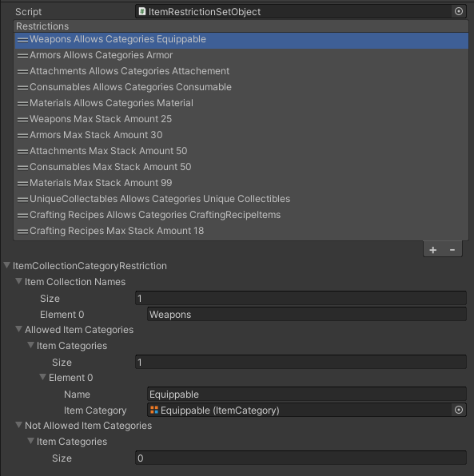The image size is (474, 476).
Task: Click the Element 0 Weapons text field
Action: pyautogui.click(x=307, y=315)
